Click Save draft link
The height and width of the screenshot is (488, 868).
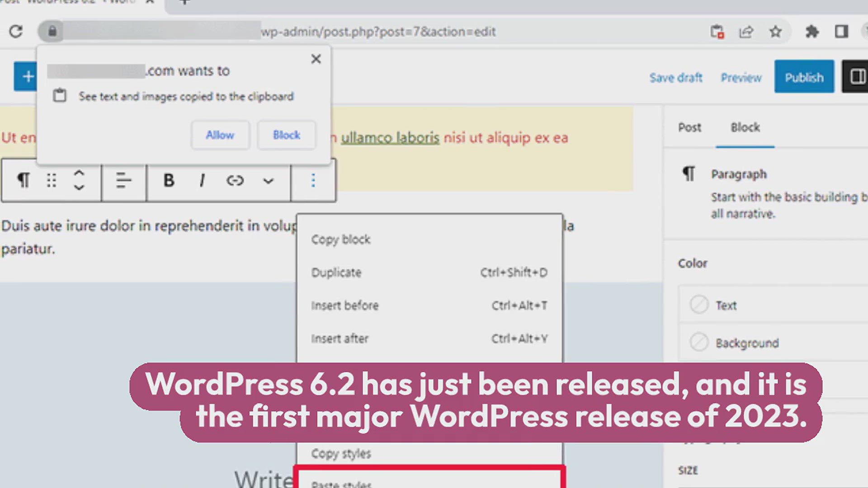click(676, 78)
